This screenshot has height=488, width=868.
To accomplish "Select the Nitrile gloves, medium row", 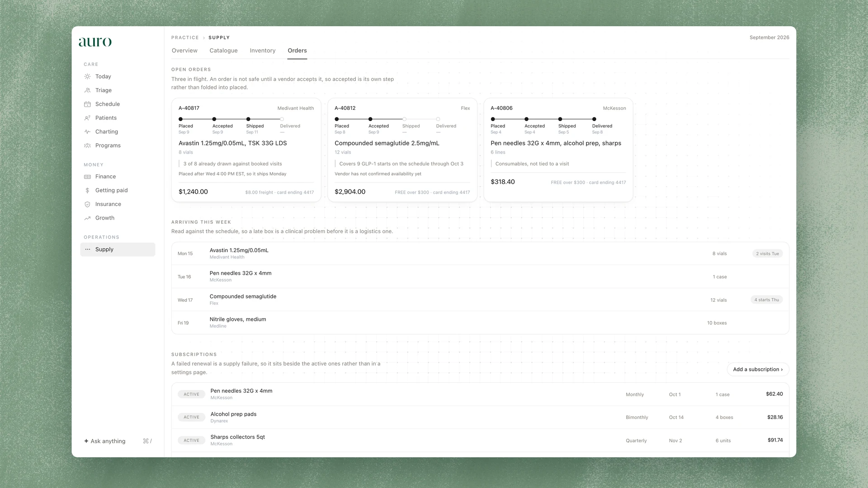I will [x=480, y=323].
